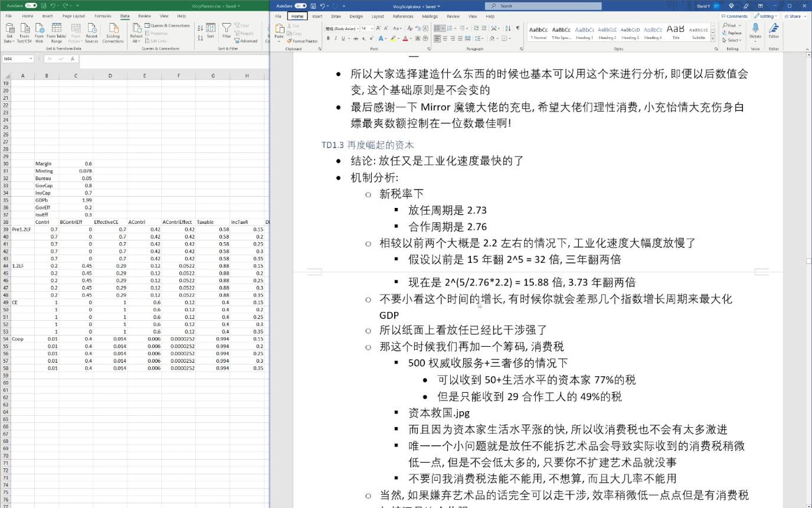
Task: Open Recent Sources in Excel
Action: coord(91,33)
